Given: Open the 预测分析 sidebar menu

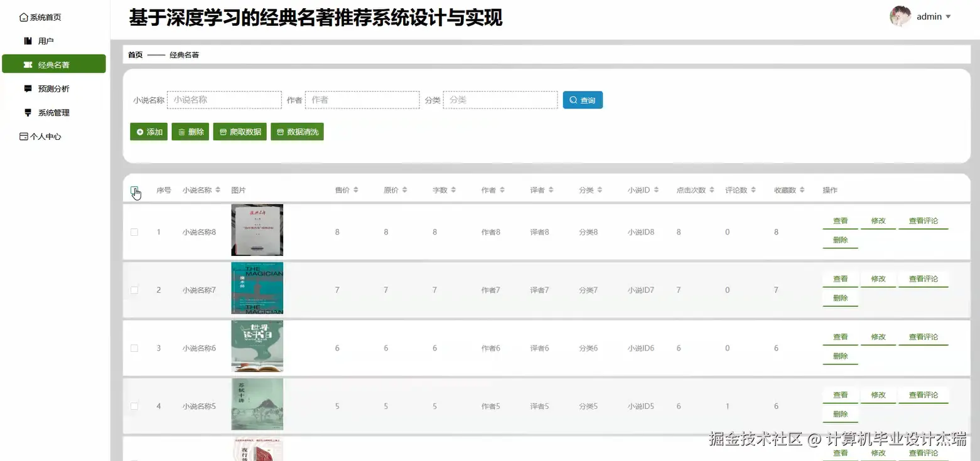Looking at the screenshot, I should (x=54, y=88).
